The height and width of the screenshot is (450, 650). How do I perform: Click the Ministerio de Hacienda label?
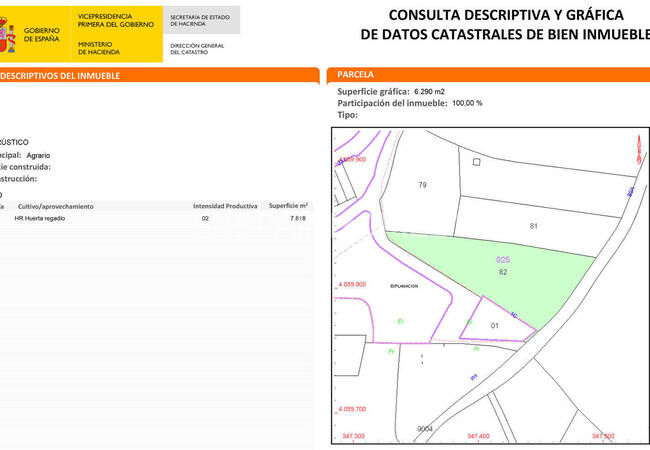click(98, 46)
